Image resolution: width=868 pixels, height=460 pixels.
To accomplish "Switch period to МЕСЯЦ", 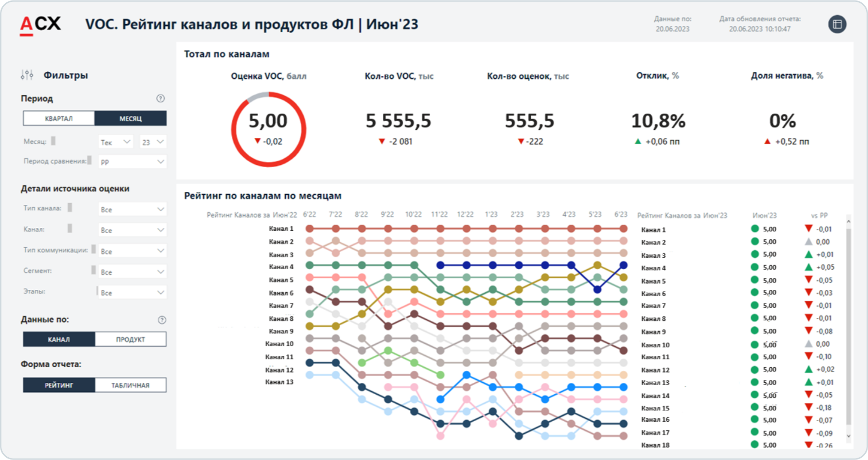I will (x=130, y=118).
